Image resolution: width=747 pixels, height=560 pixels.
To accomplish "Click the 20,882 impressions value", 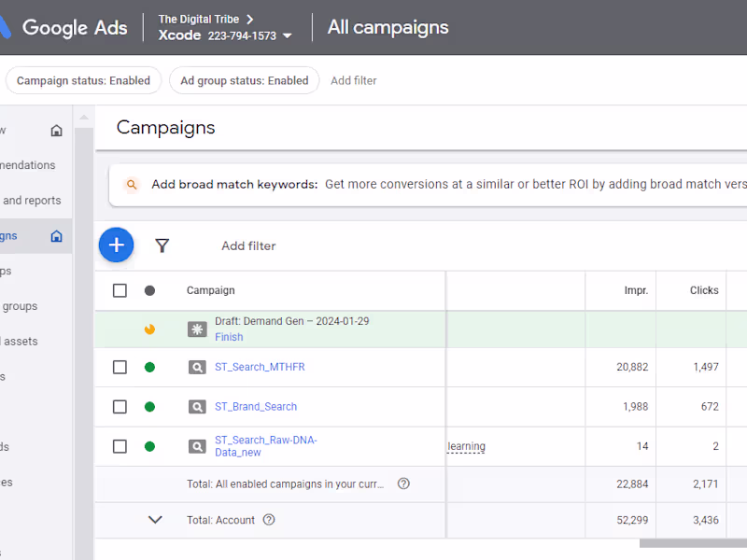I will [632, 367].
